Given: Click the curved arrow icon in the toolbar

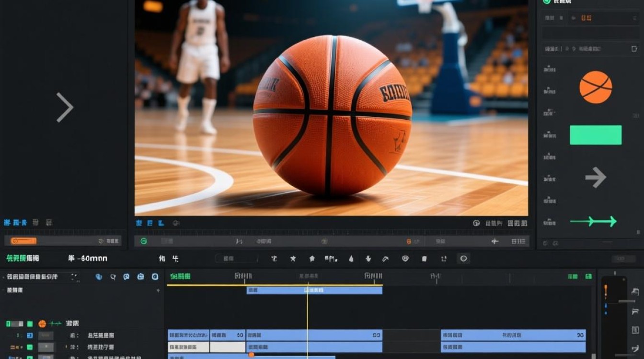Looking at the screenshot, I should click(x=385, y=258).
